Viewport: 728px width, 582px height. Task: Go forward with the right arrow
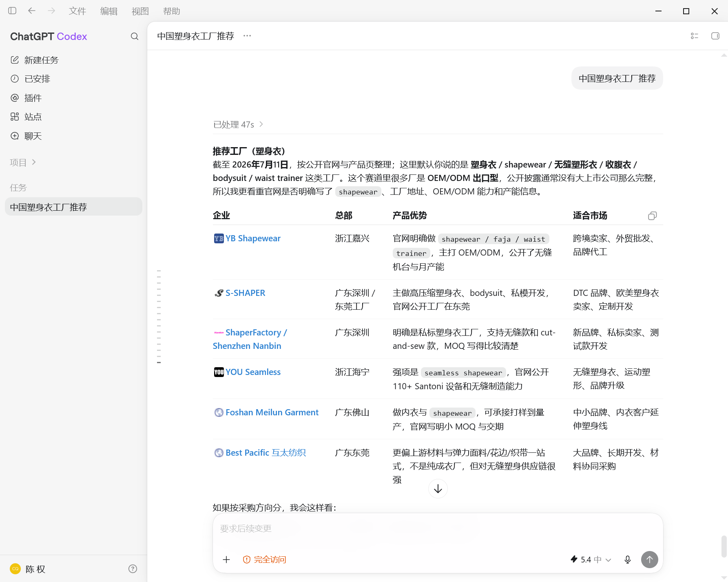[x=51, y=11]
